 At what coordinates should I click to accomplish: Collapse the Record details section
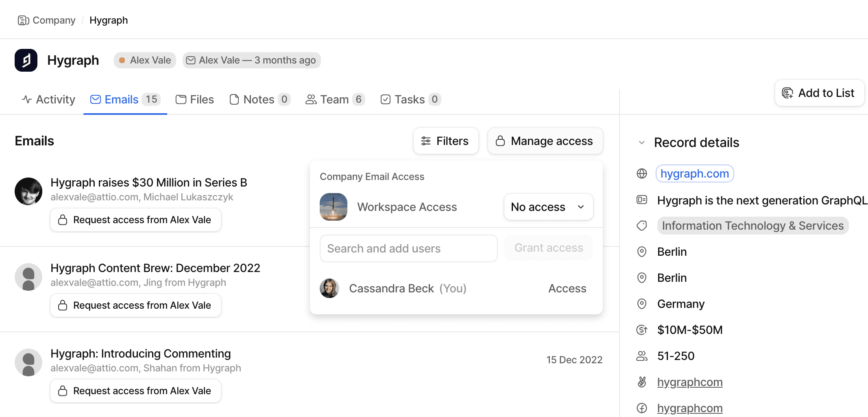[x=642, y=143]
